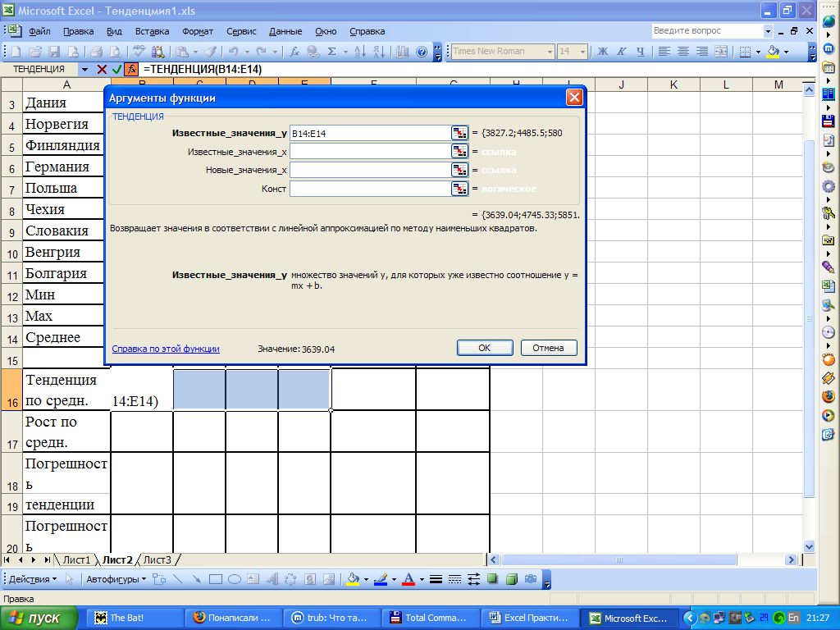This screenshot has height=630, width=840.
Task: Run the ABC spelling check icon
Action: pos(139,52)
